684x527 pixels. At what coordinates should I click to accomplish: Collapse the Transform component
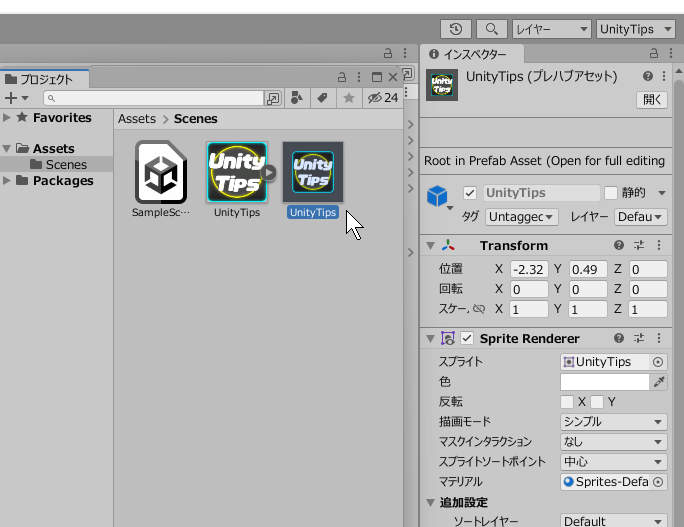[431, 246]
